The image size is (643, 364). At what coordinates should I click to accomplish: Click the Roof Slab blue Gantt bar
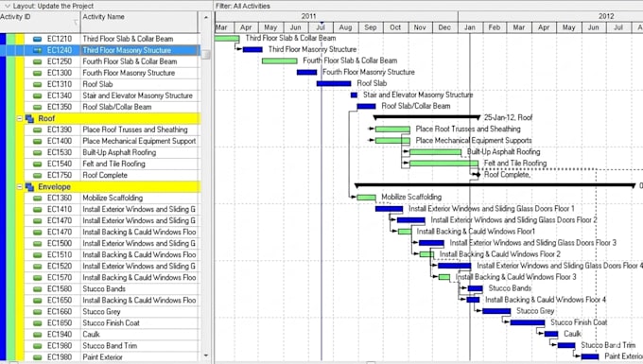tap(334, 83)
